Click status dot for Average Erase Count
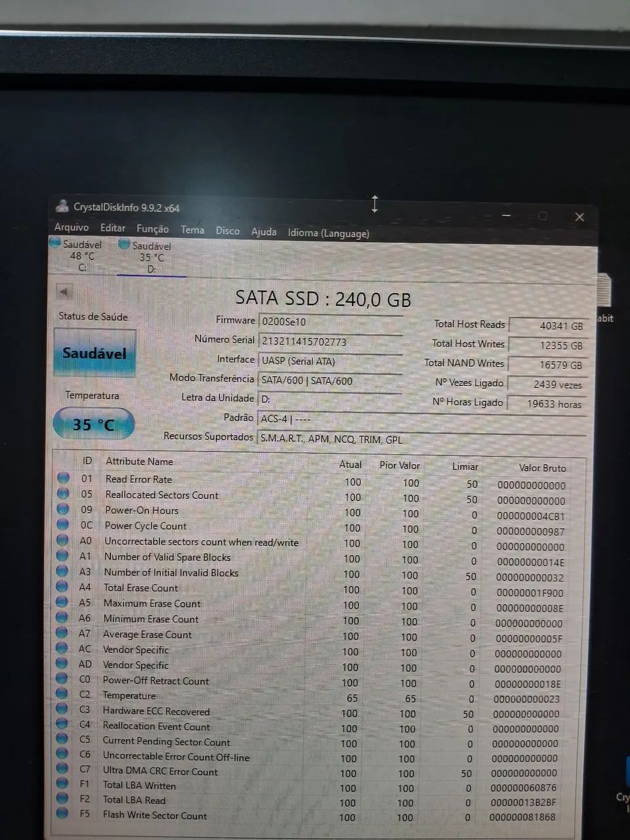Viewport: 630px width, 840px height. click(62, 633)
